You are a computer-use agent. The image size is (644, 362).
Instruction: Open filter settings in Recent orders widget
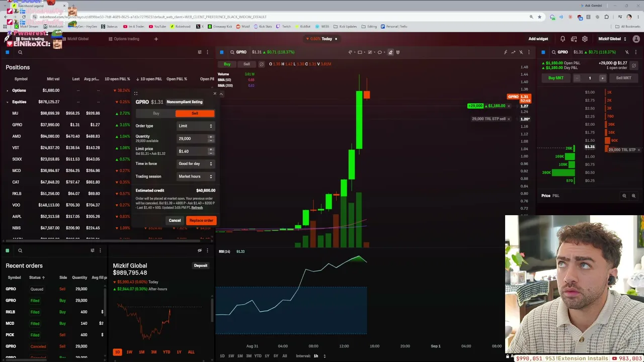click(92, 250)
